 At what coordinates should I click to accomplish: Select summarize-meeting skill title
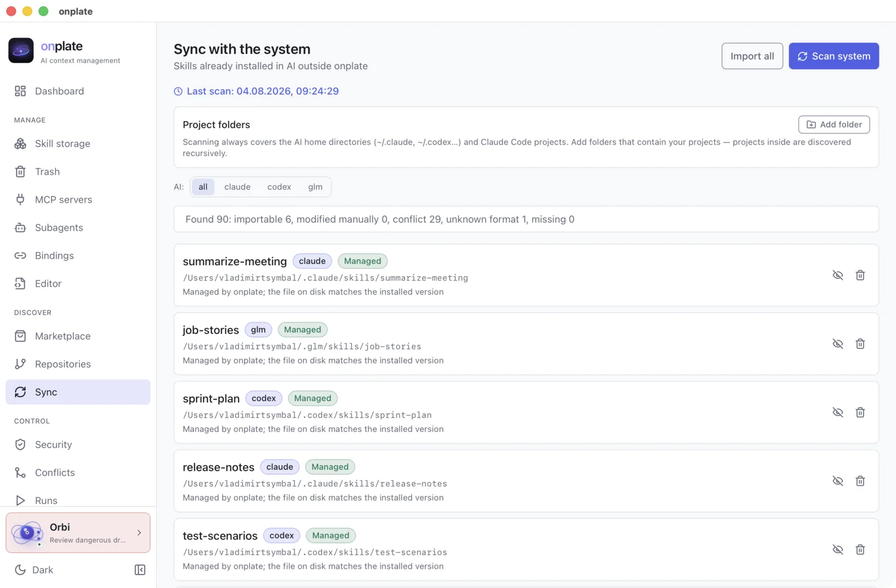tap(235, 262)
